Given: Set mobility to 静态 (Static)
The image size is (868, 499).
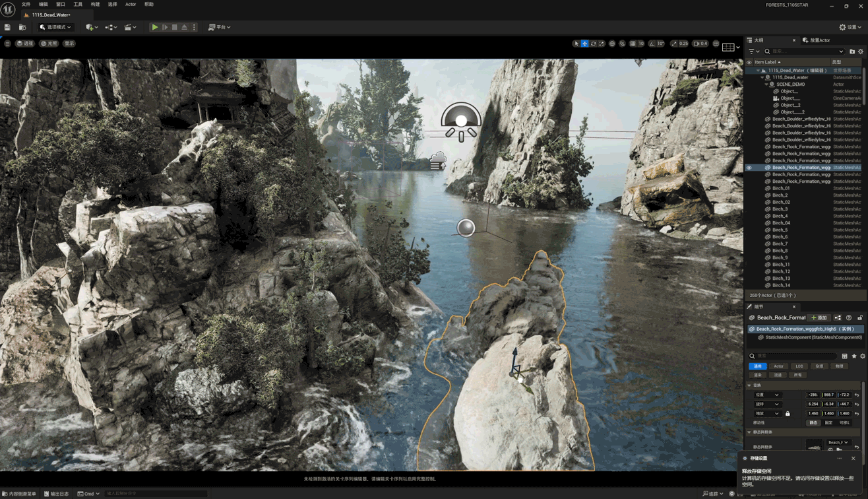Looking at the screenshot, I should (x=813, y=422).
